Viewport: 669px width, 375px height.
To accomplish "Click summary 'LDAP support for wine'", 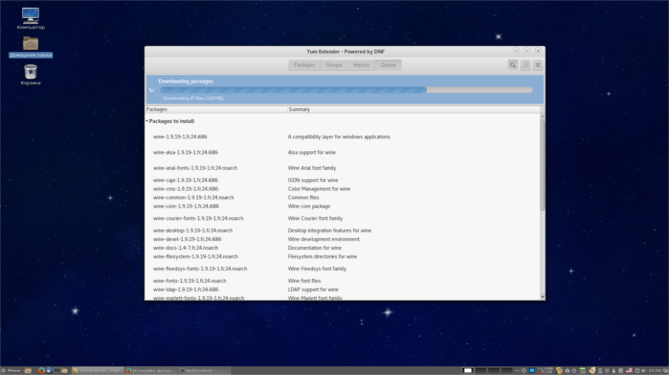I will pyautogui.click(x=313, y=289).
